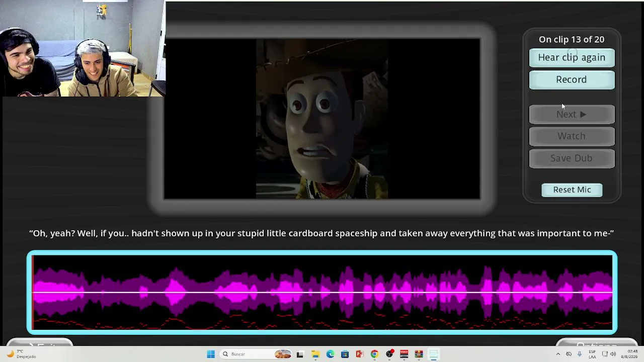This screenshot has height=362, width=644.
Task: Click the Save Dub button
Action: coord(572,158)
